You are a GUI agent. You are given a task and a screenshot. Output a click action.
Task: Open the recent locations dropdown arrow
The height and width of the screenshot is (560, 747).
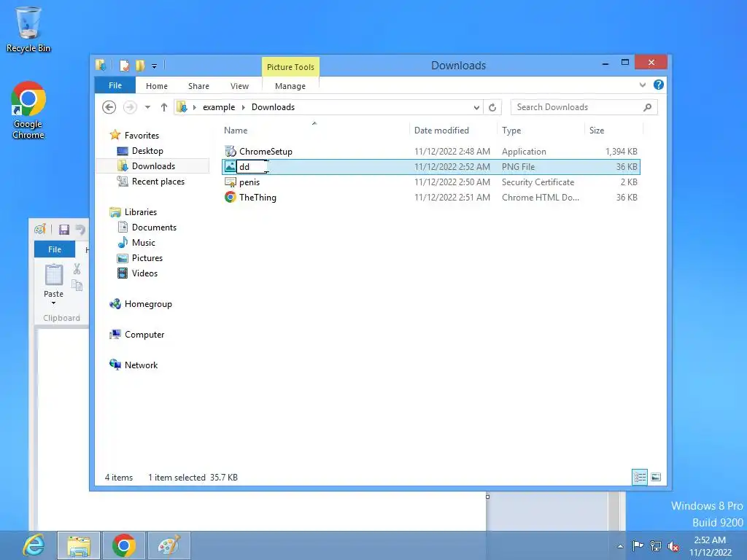147,107
